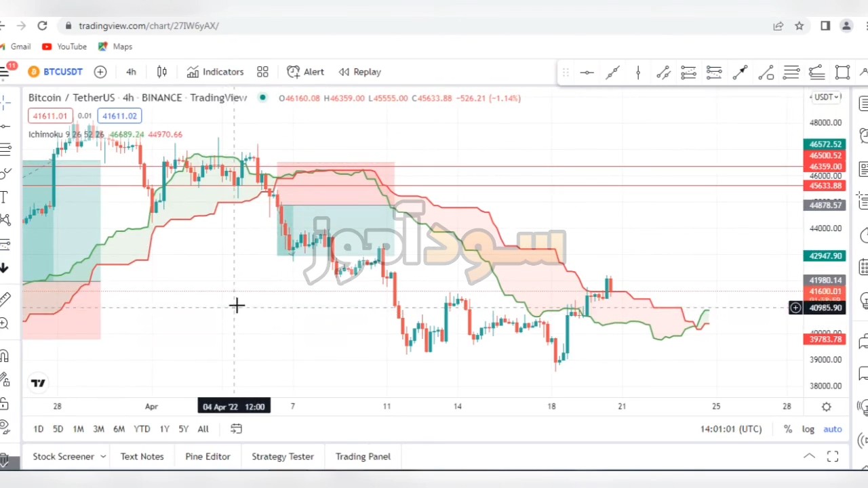Grab the favorites toolbar drag handle
Image resolution: width=868 pixels, height=488 pixels.
[x=566, y=73]
